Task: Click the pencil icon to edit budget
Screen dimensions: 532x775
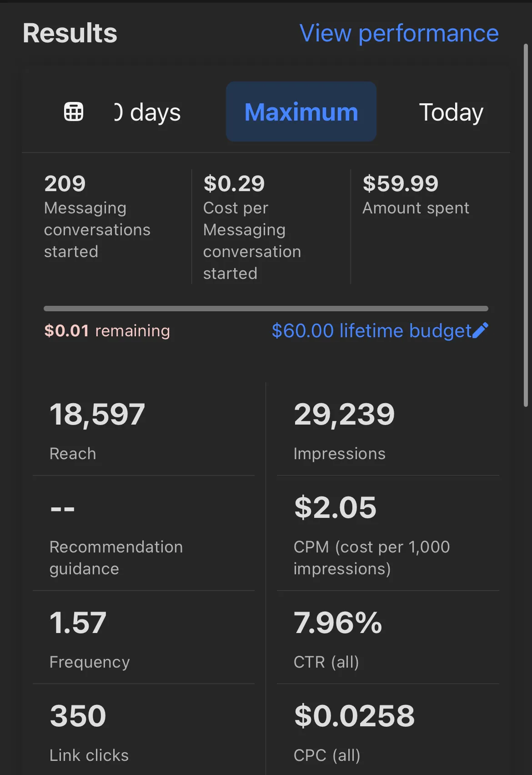Action: click(480, 331)
